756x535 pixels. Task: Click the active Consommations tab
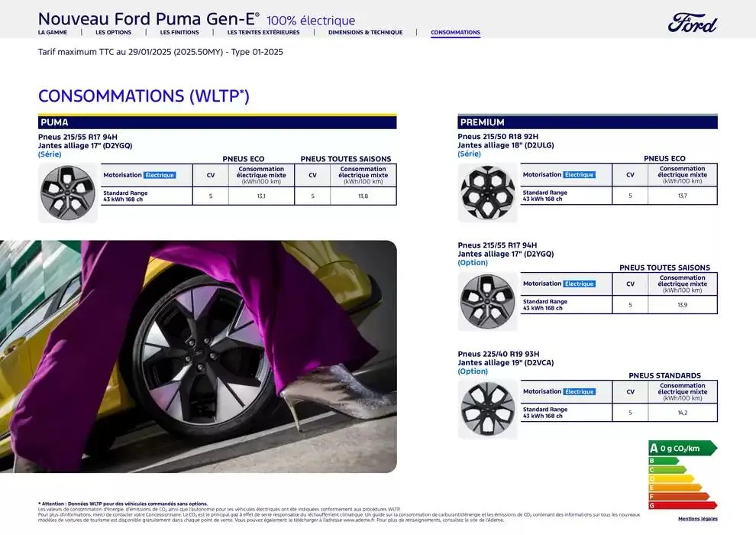(x=455, y=33)
